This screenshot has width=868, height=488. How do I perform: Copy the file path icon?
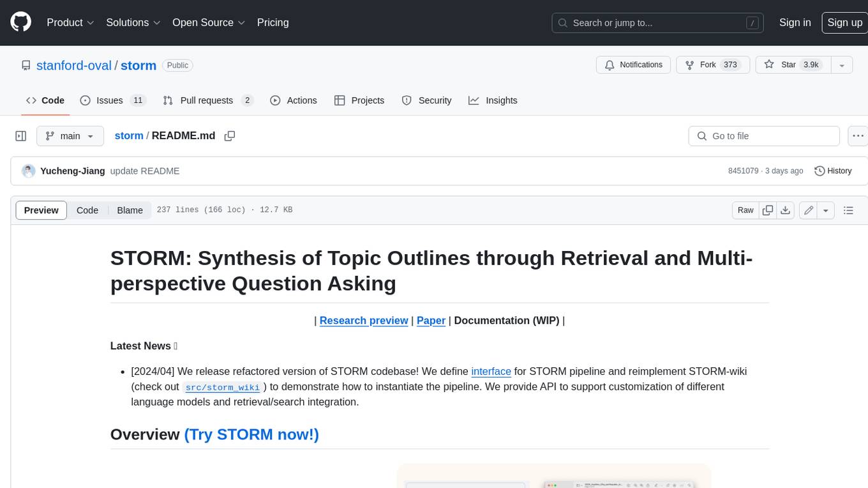coord(230,136)
